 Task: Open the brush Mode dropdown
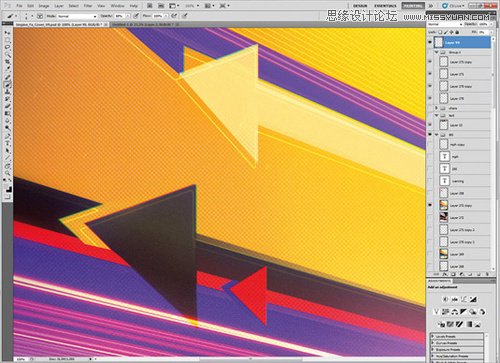point(77,16)
